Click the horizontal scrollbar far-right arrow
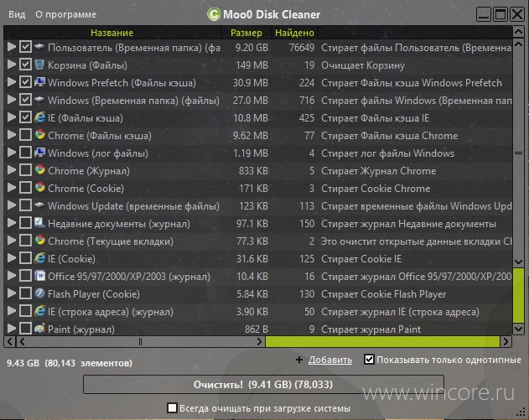 coord(506,342)
